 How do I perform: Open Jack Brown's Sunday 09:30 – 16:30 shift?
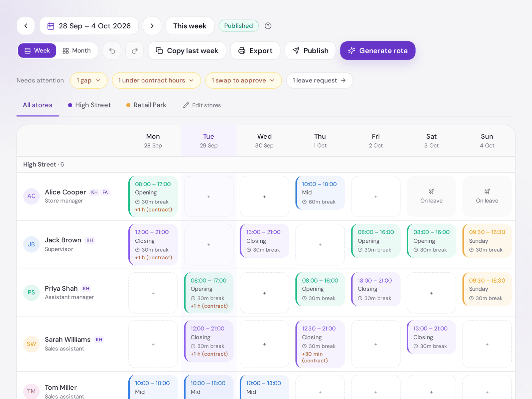(487, 241)
